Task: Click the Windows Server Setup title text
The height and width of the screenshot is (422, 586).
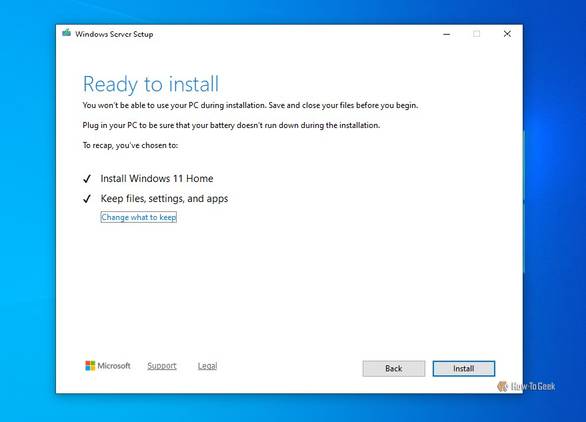Action: [114, 34]
